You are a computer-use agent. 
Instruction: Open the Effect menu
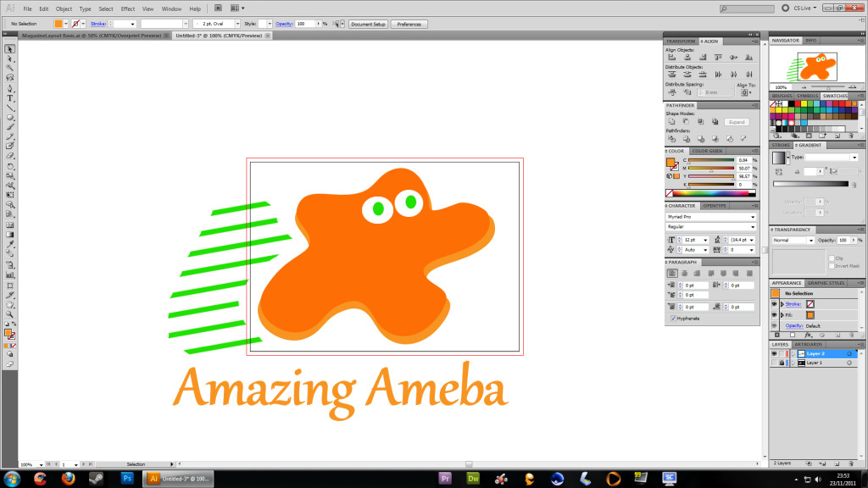127,8
